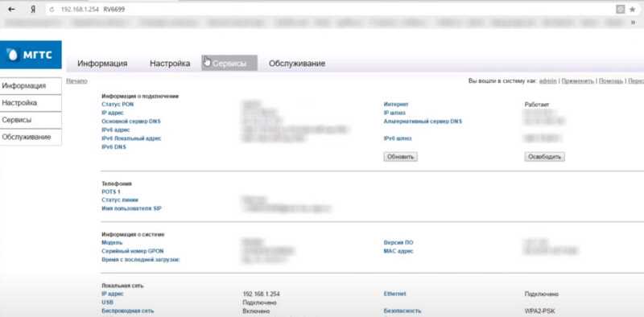Click the Статус линии label
This screenshot has height=317, width=644.
(120, 200)
